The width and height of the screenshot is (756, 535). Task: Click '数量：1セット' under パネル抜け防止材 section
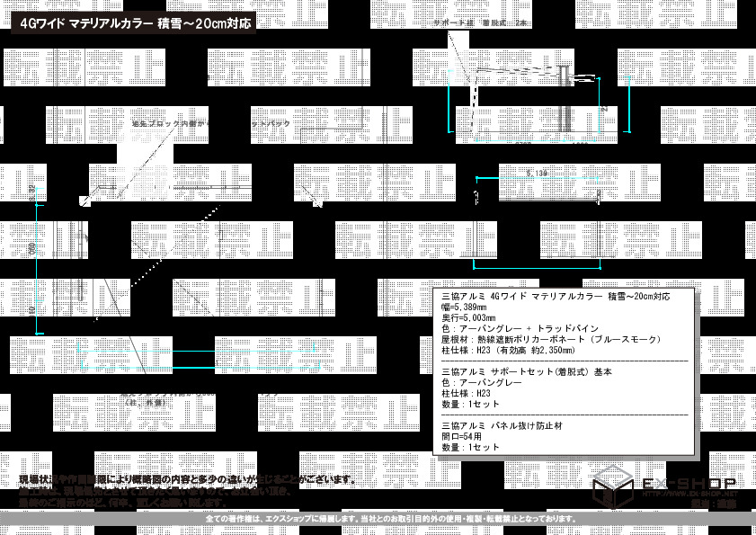click(x=470, y=447)
